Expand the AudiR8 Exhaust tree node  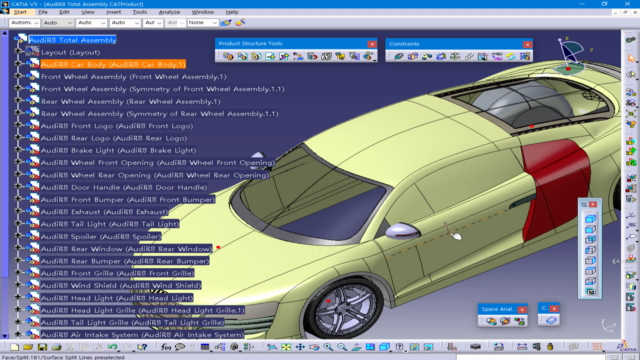tap(18, 211)
